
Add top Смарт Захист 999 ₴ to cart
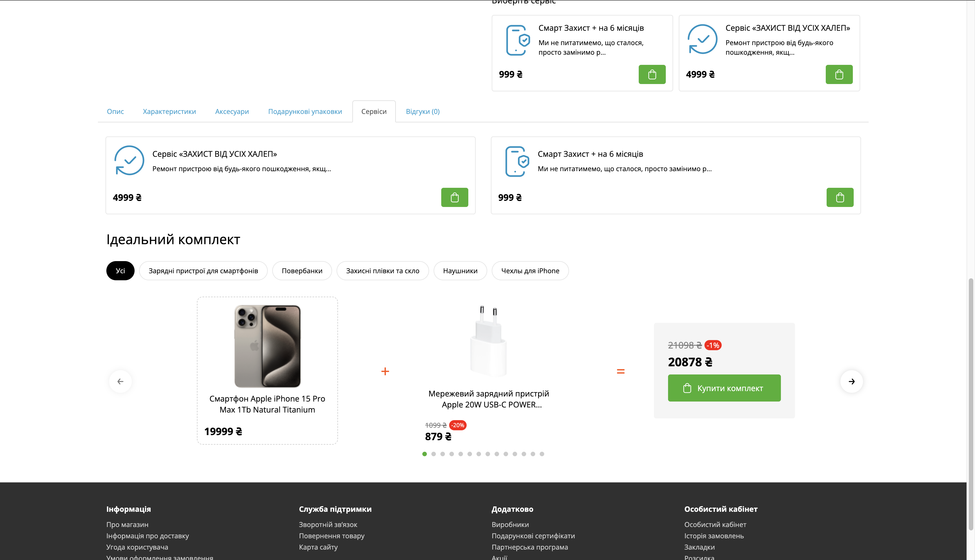pyautogui.click(x=652, y=74)
